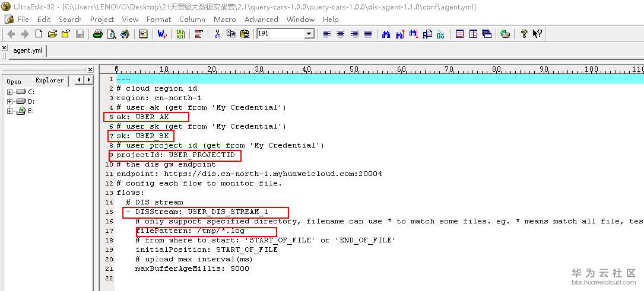Center align text
This screenshot has width=644, height=291.
tap(341, 34)
